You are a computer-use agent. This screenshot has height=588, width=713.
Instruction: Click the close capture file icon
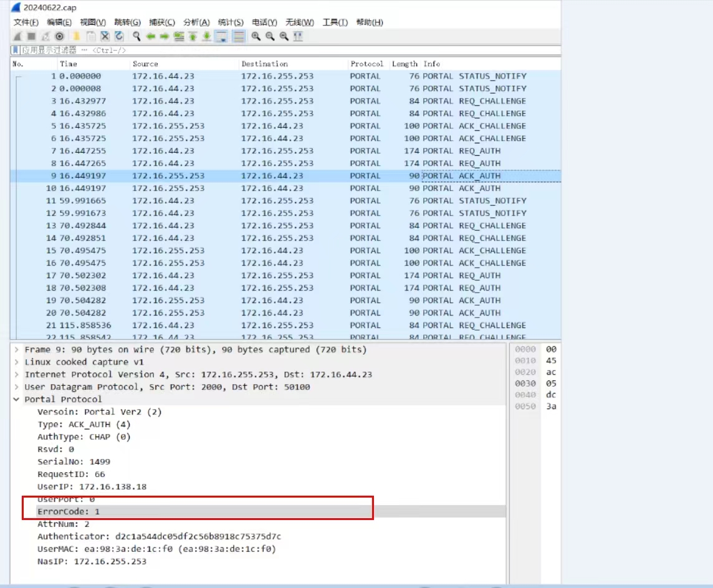(105, 36)
